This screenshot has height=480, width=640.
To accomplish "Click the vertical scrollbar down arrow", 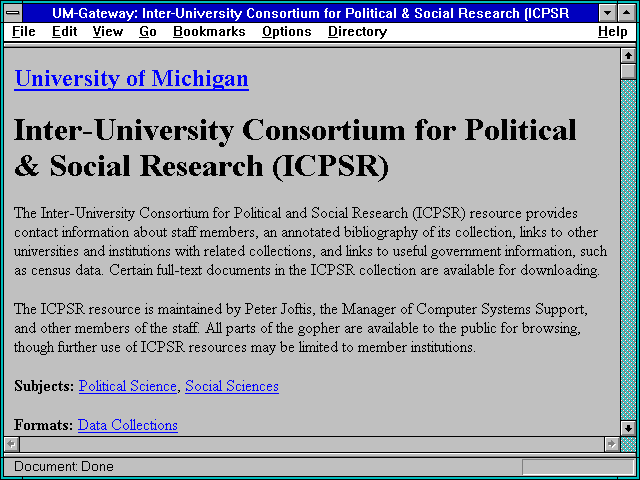I will click(628, 428).
